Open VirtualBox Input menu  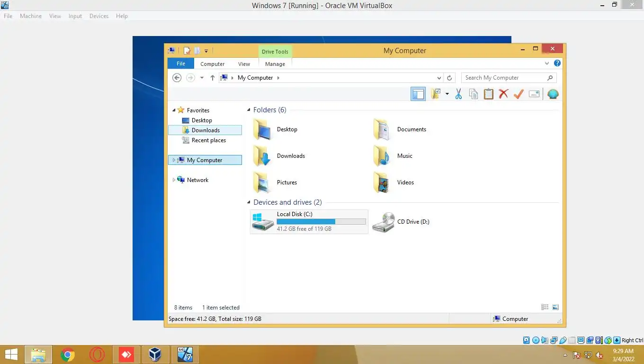point(75,16)
